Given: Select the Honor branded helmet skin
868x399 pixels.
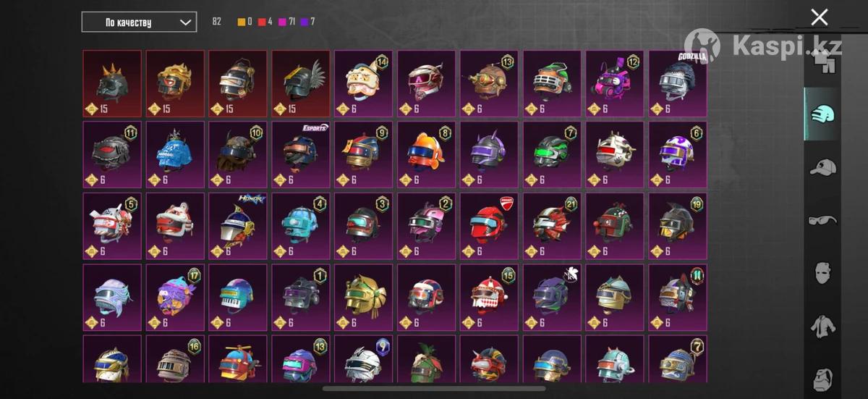Looking at the screenshot, I should click(238, 226).
